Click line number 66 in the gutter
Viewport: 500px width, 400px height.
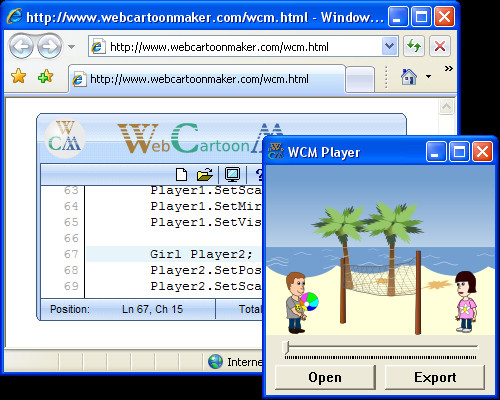[x=71, y=238]
